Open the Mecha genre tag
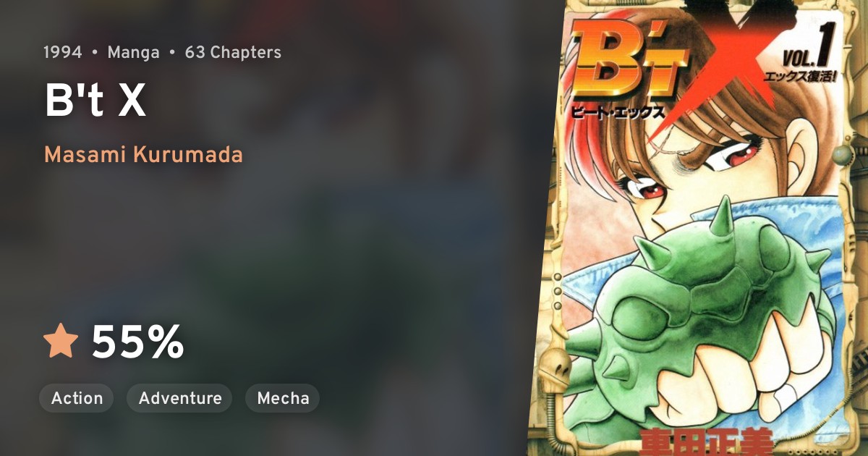This screenshot has width=868, height=456. 283,398
